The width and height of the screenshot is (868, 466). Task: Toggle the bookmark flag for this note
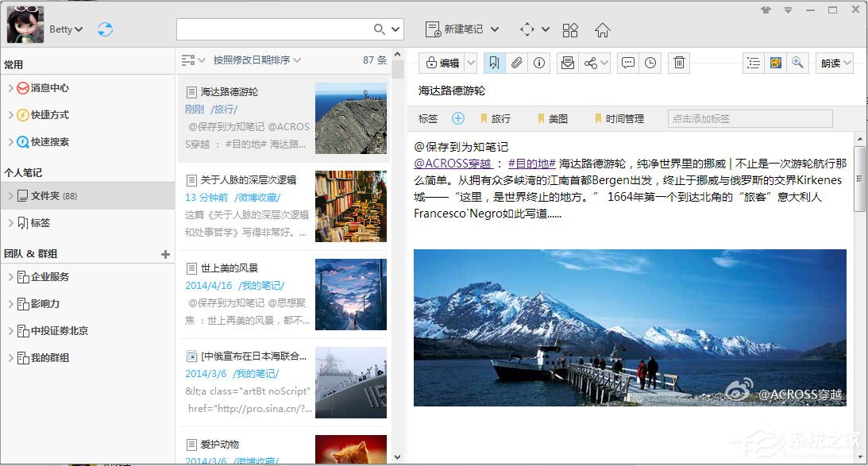pos(495,63)
